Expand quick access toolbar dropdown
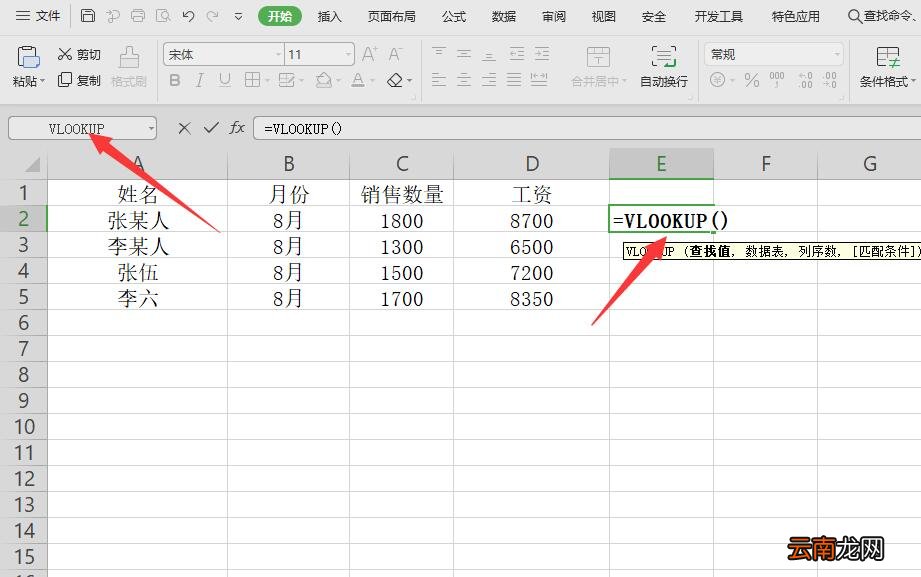Image resolution: width=921 pixels, height=577 pixels. [238, 16]
